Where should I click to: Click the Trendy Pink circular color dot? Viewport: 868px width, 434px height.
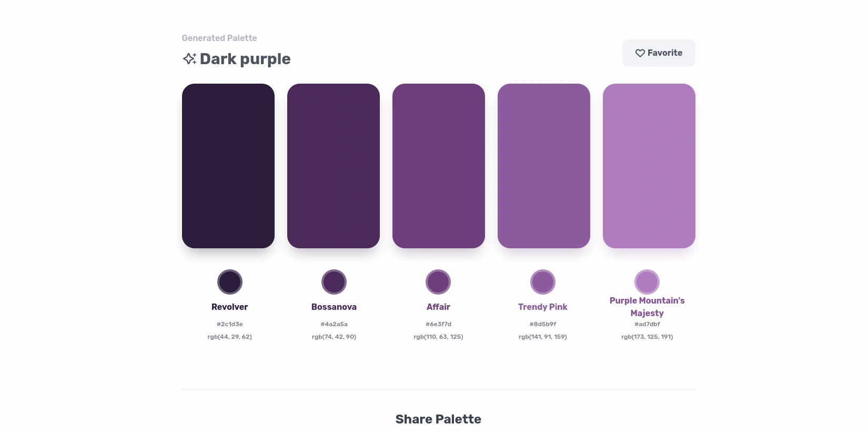tap(543, 282)
